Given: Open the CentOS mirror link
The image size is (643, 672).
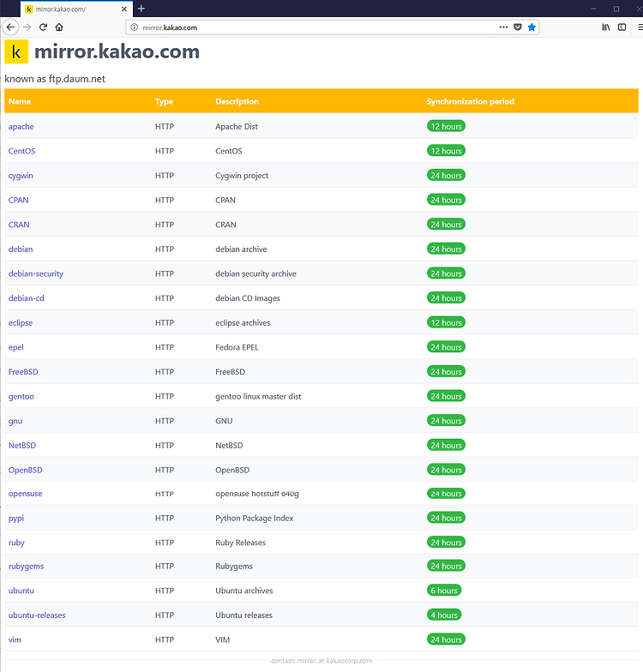Looking at the screenshot, I should [x=22, y=151].
